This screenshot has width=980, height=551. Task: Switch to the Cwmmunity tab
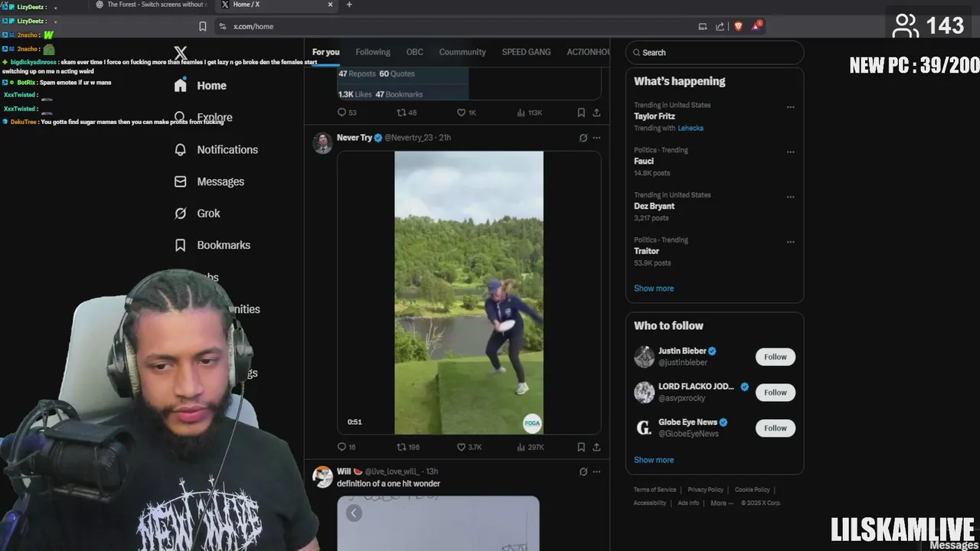(462, 52)
